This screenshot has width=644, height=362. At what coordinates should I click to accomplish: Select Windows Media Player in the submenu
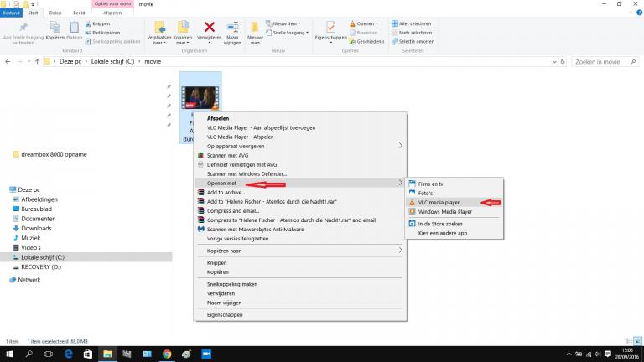coord(444,212)
